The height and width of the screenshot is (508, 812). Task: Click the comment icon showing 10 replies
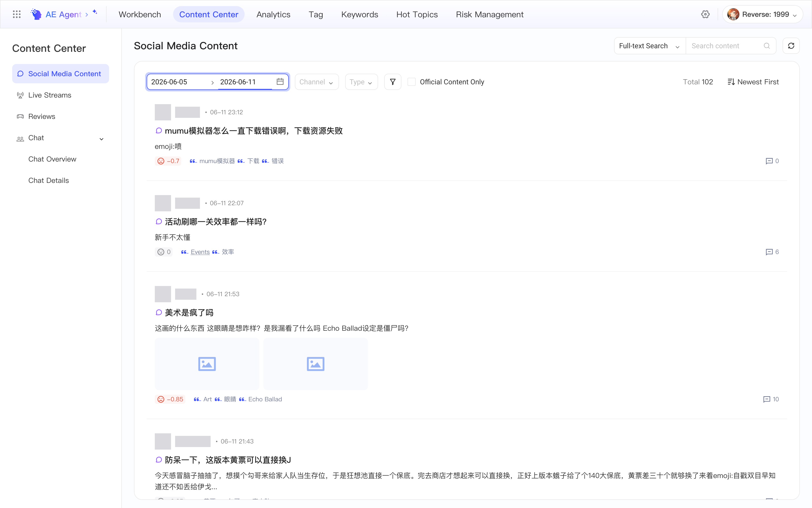pos(767,399)
